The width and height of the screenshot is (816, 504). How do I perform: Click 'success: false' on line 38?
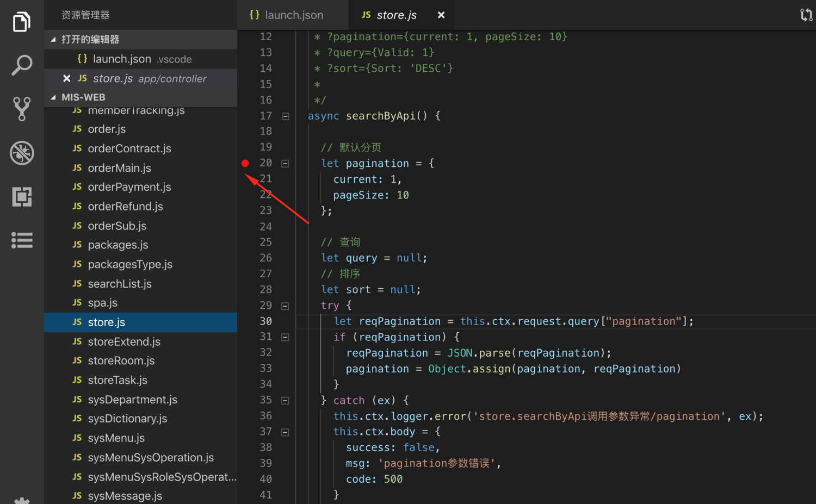(391, 447)
